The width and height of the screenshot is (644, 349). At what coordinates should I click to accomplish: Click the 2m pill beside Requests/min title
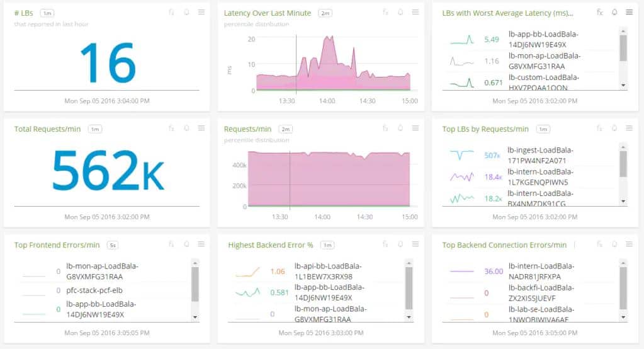(285, 129)
